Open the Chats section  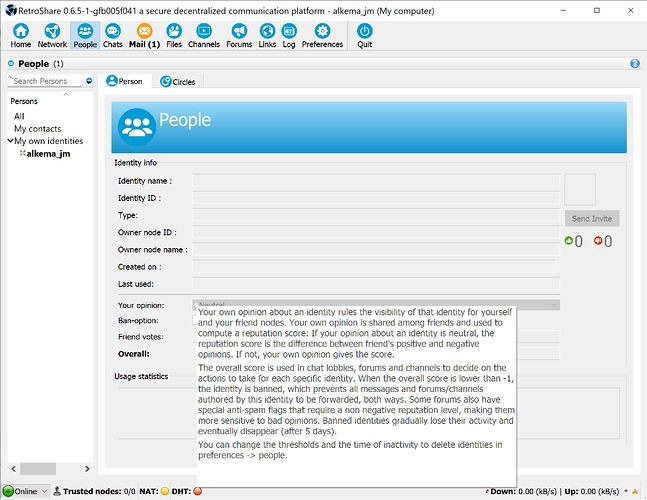pos(113,36)
